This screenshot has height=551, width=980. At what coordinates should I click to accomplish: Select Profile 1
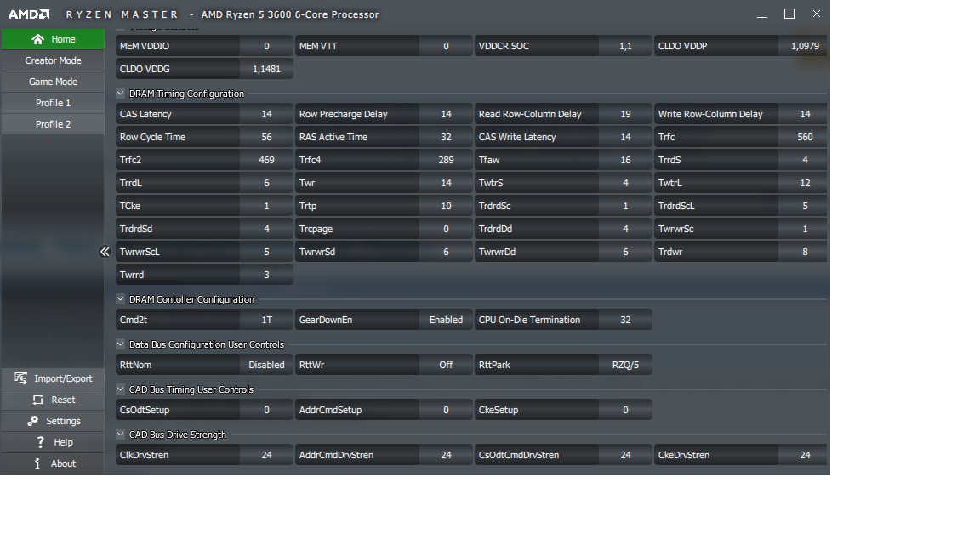[x=53, y=103]
